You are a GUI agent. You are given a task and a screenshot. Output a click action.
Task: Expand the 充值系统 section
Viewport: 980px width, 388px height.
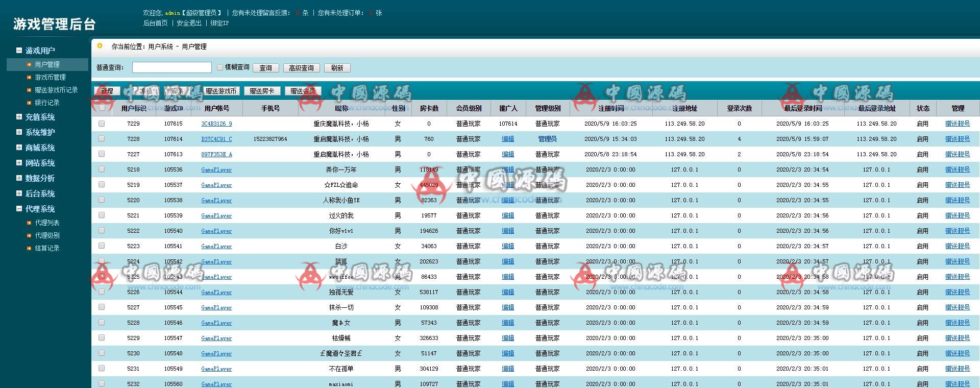click(19, 116)
